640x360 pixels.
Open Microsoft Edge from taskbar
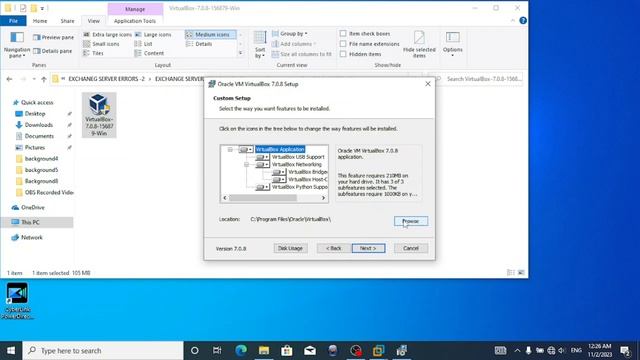click(x=241, y=351)
